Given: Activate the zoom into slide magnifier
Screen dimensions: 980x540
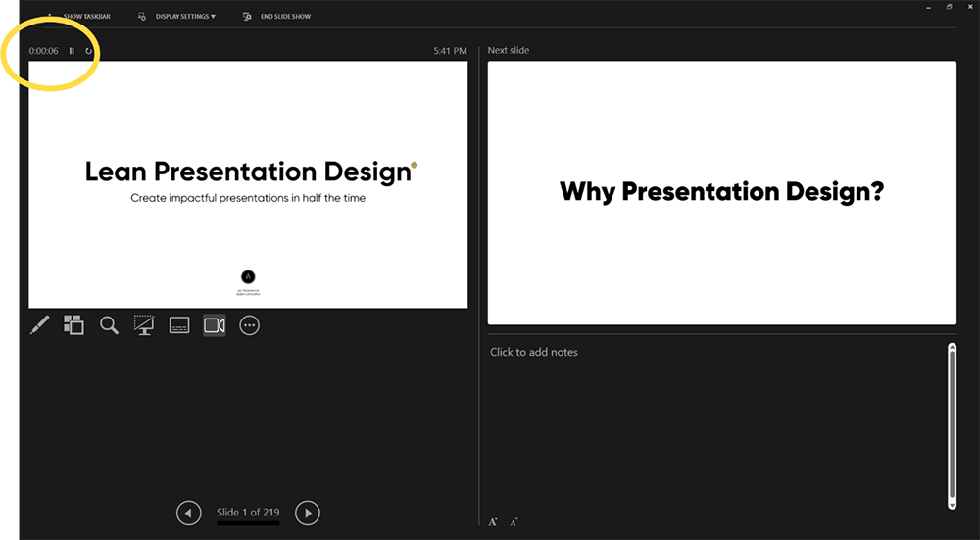Looking at the screenshot, I should click(x=109, y=325).
